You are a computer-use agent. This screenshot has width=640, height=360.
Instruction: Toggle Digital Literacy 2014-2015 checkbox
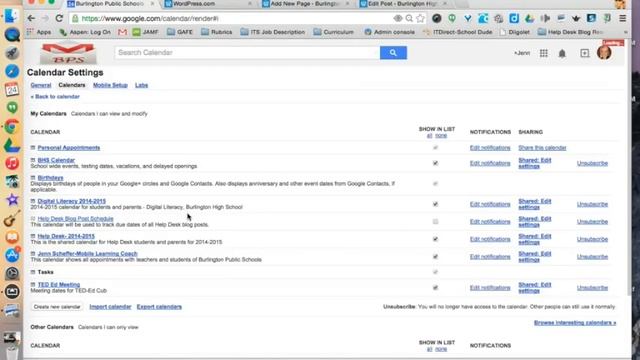pos(436,204)
